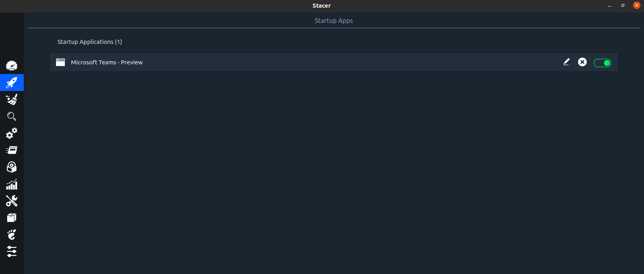Open the Dashboard speedometer sidebar icon
Image resolution: width=644 pixels, height=274 pixels.
(12, 66)
